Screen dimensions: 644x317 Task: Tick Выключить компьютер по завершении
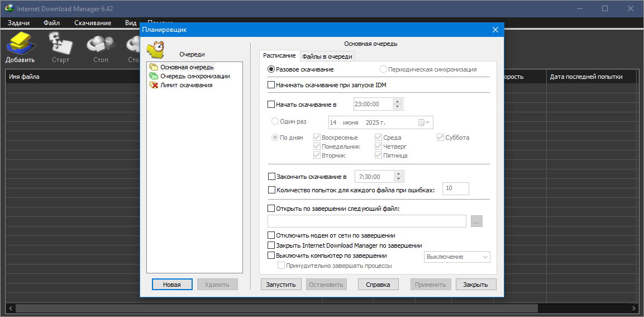(271, 256)
